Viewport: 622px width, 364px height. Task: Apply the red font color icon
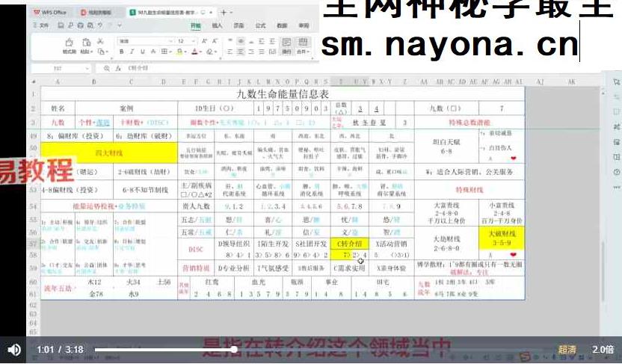195,52
